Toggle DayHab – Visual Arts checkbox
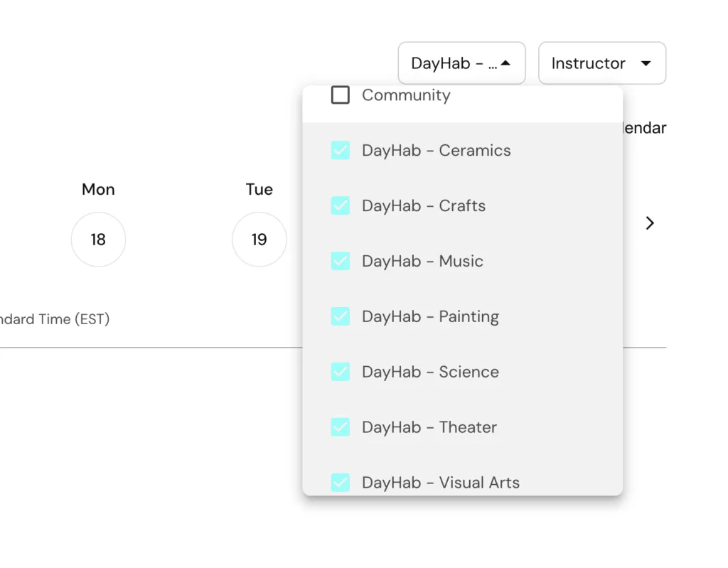 tap(341, 482)
